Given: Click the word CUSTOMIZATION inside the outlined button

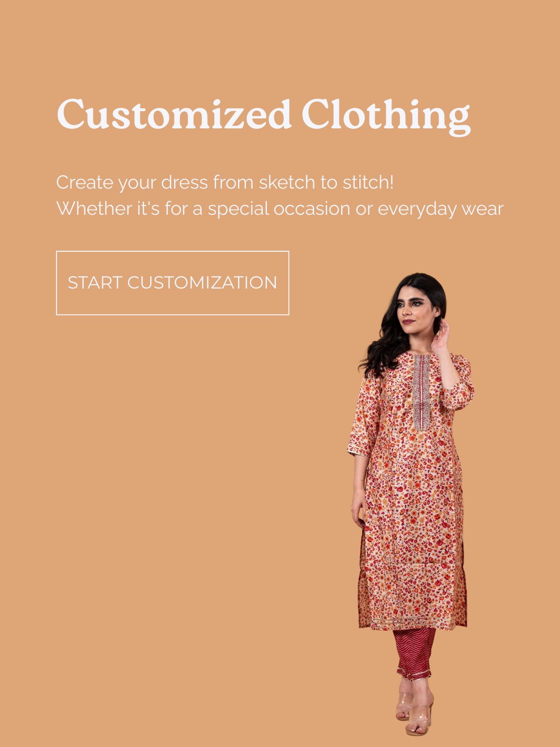Looking at the screenshot, I should pyautogui.click(x=202, y=283).
